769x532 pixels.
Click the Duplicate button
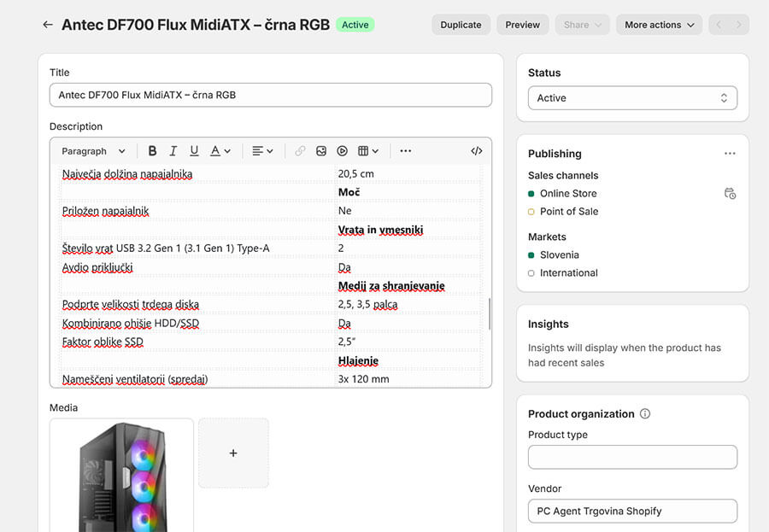coord(461,25)
